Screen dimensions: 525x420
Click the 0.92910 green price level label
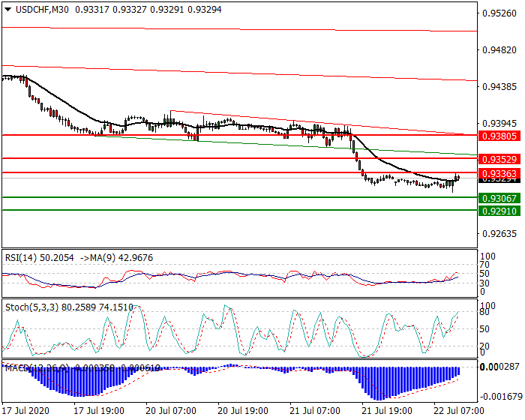[x=499, y=211]
